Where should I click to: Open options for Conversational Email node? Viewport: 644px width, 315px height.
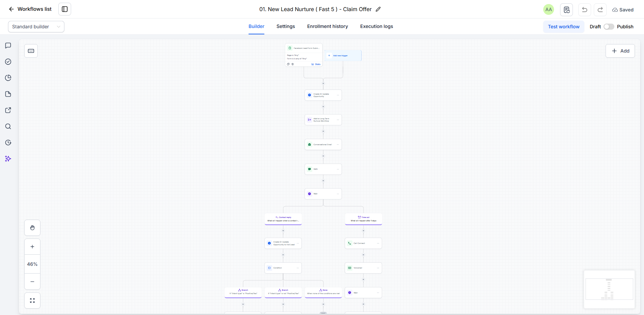coord(338,145)
